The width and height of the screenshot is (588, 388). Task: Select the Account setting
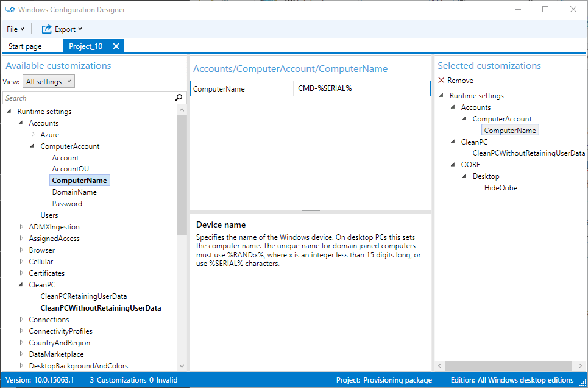[65, 158]
